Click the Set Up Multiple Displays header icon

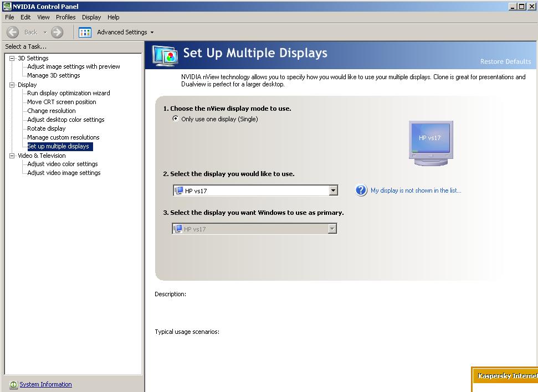coord(165,56)
